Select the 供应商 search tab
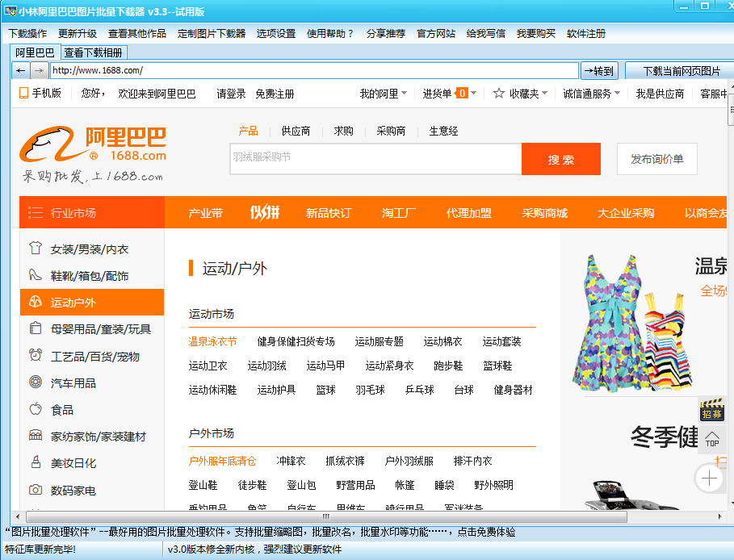The image size is (734, 560). (x=296, y=131)
